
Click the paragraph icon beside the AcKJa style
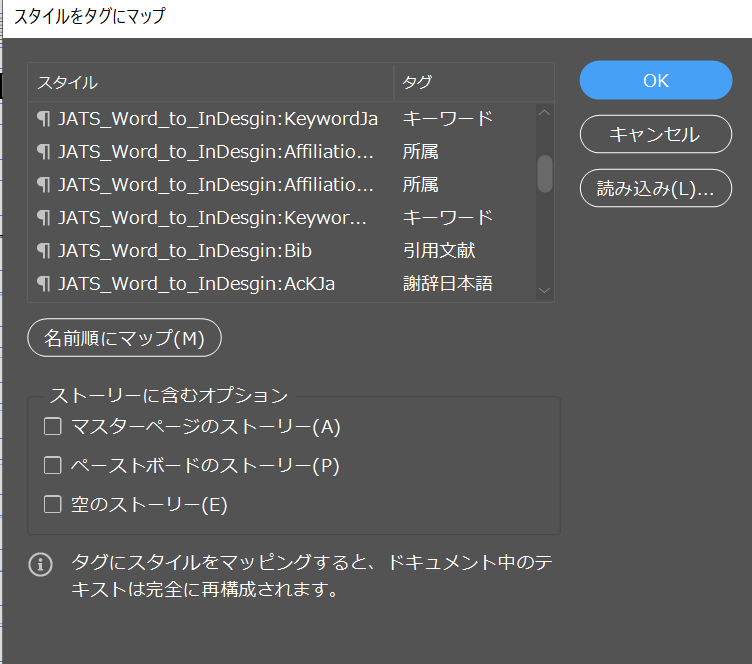pyautogui.click(x=43, y=284)
